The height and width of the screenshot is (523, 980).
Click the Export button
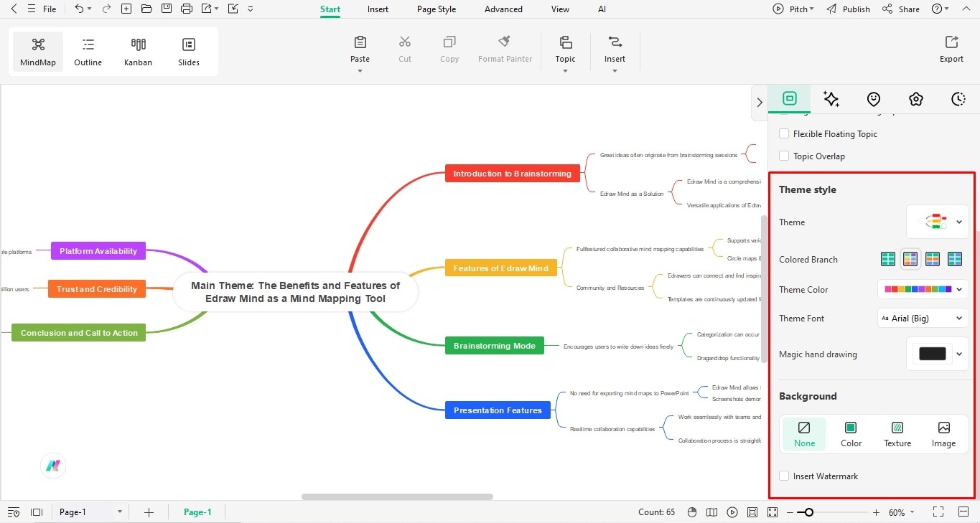tap(951, 50)
